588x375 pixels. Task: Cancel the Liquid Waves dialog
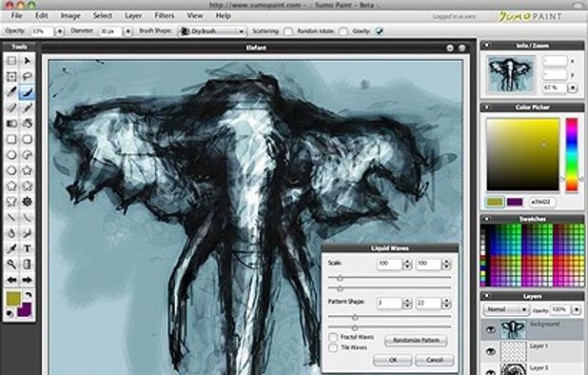tap(434, 360)
